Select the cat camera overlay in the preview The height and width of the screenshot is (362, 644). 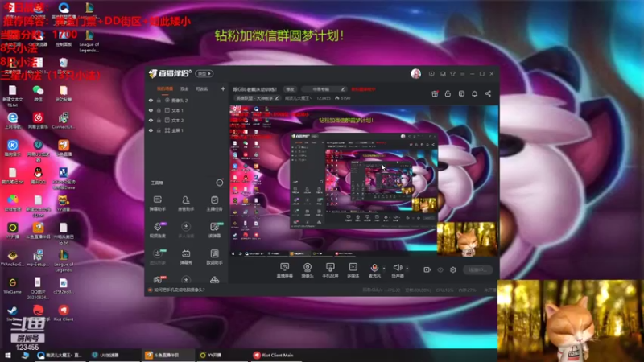pyautogui.click(x=467, y=239)
